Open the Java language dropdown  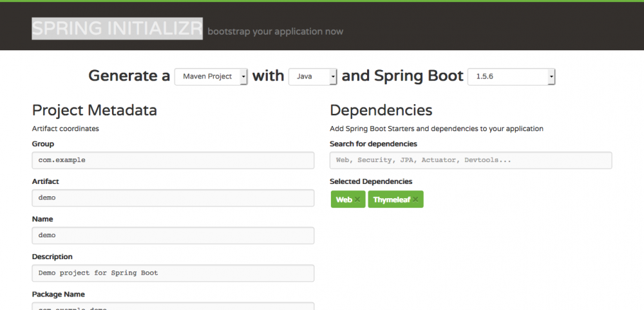coord(313,77)
